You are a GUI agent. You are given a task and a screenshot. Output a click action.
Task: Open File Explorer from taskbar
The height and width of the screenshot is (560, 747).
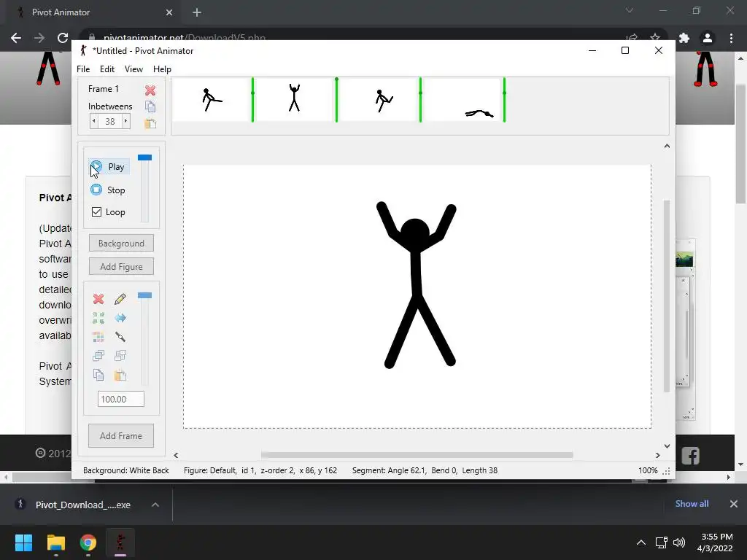(x=55, y=542)
